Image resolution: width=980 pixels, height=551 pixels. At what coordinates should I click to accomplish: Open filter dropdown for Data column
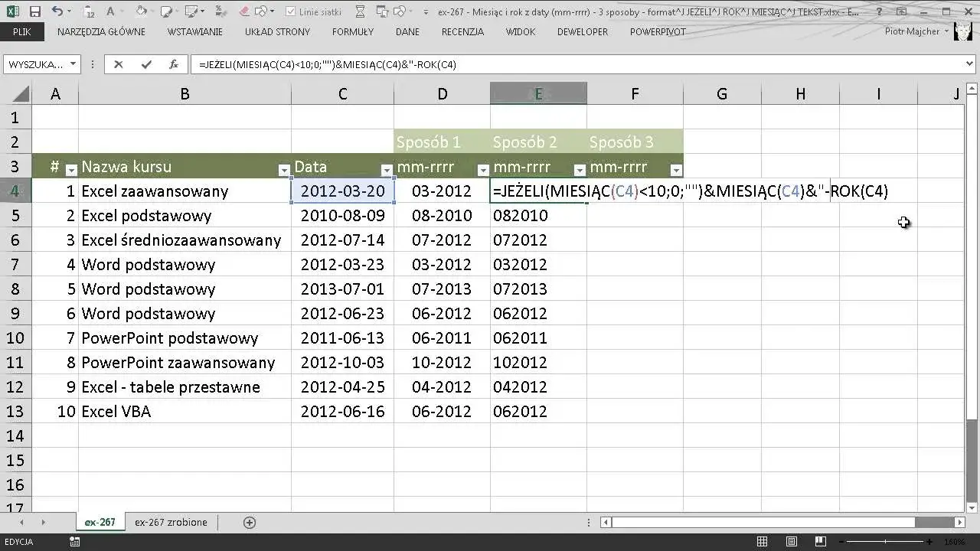click(387, 170)
